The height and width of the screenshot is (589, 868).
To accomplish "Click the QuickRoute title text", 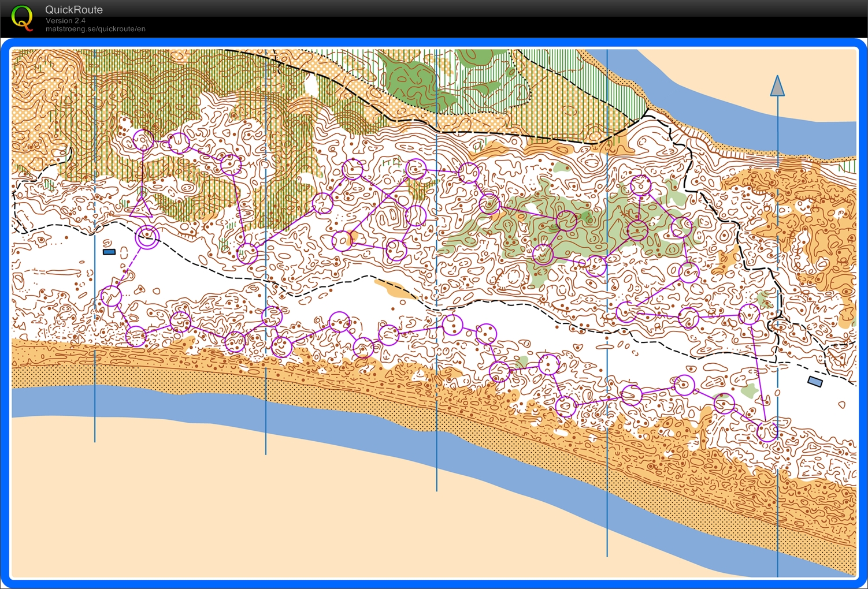I will 73,10.
